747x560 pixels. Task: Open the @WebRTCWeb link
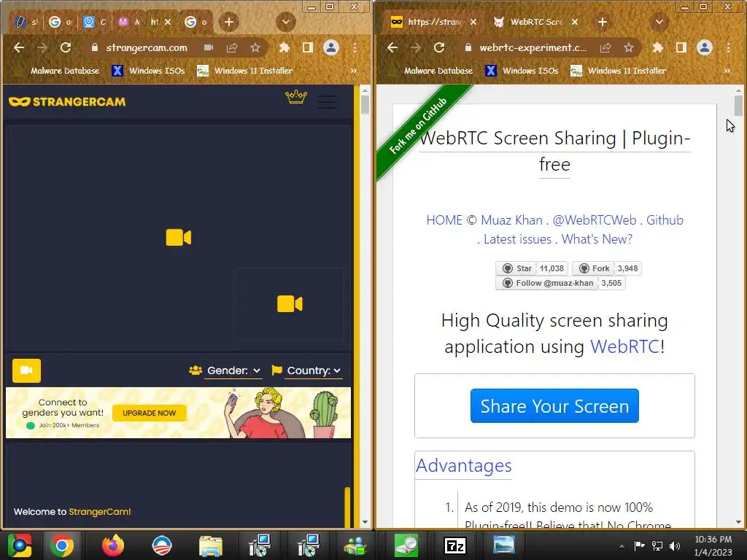pos(595,220)
